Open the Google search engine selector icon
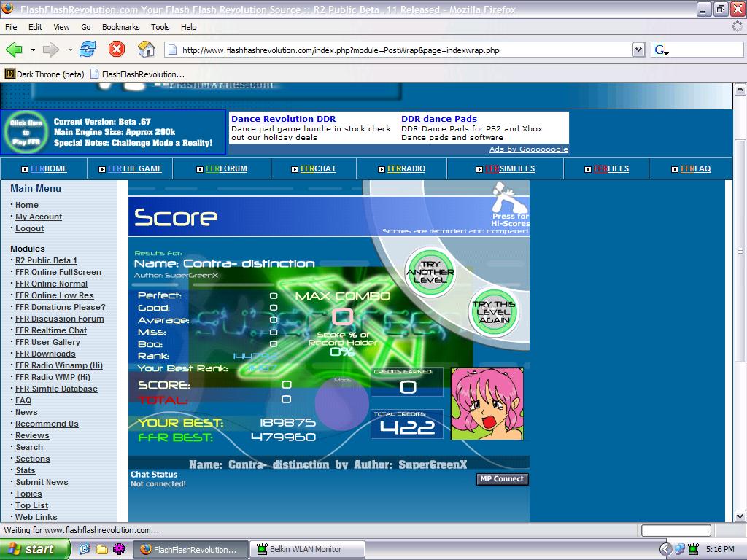Screen dimensions: 747x560 pyautogui.click(x=661, y=50)
